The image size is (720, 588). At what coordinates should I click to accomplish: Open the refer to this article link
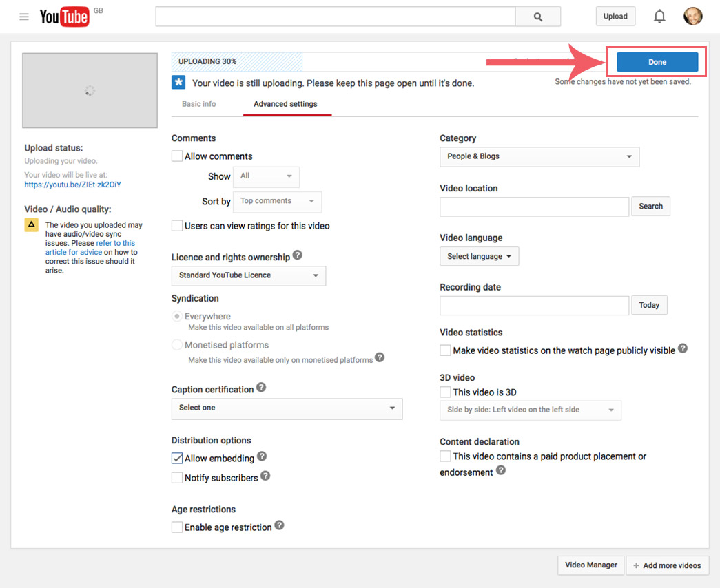coord(90,247)
